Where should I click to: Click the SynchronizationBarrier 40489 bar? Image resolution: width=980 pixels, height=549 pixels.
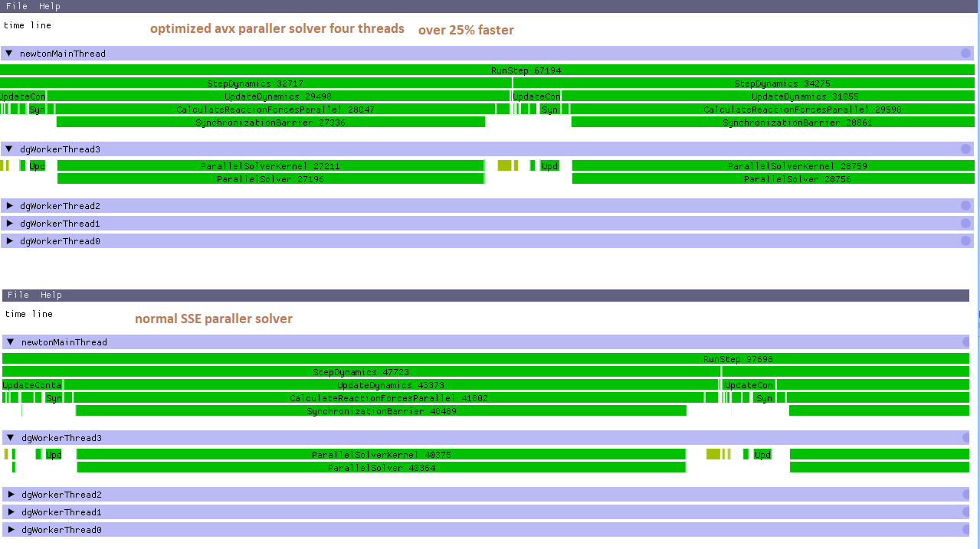(381, 411)
